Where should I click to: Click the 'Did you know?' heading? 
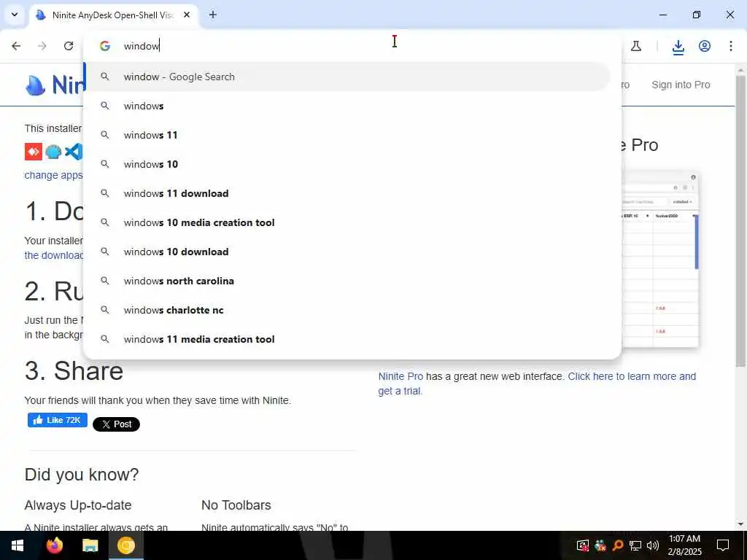point(82,474)
